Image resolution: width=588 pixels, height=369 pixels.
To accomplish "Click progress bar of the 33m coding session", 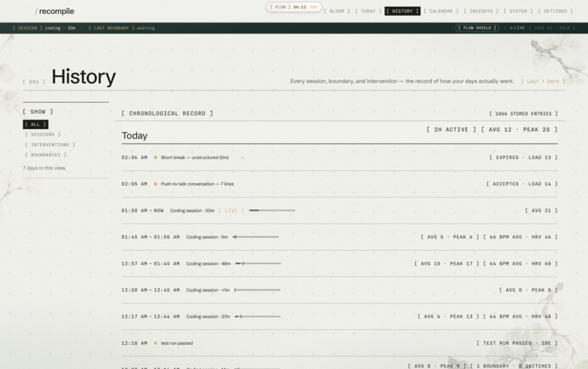I will pos(272,210).
